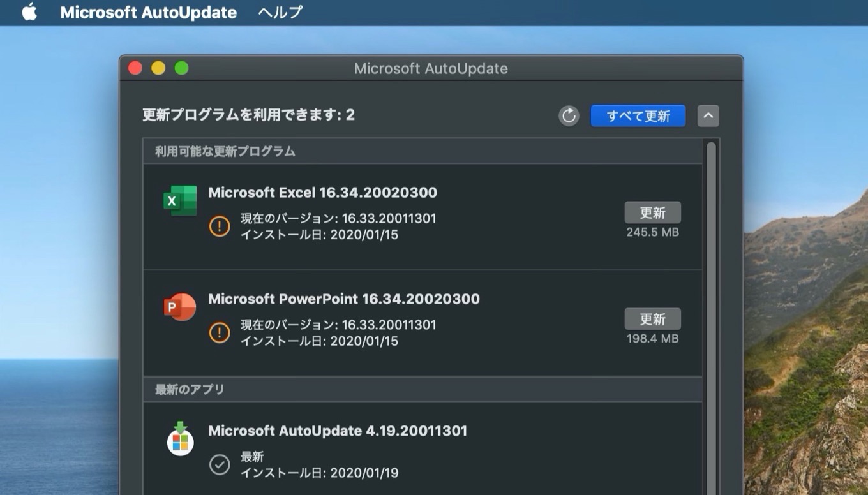Select the Microsoft Excel 16.34.20020300 title
This screenshot has width=868, height=495.
coord(323,193)
